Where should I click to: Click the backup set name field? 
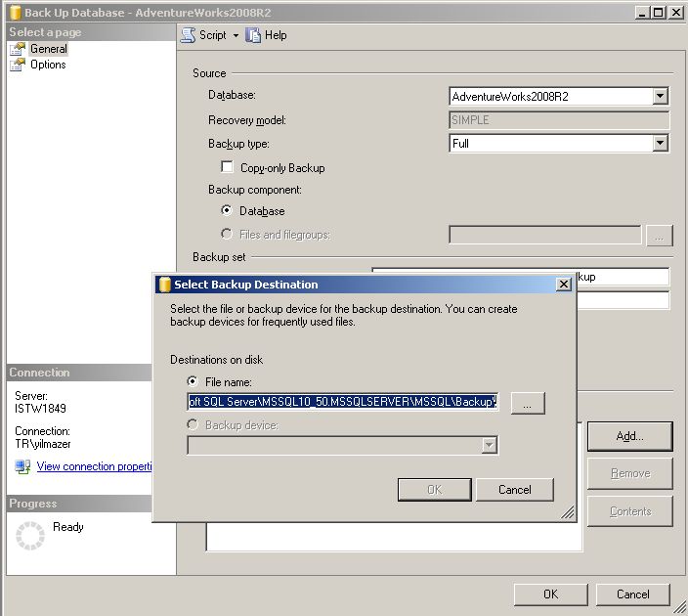coord(623,277)
